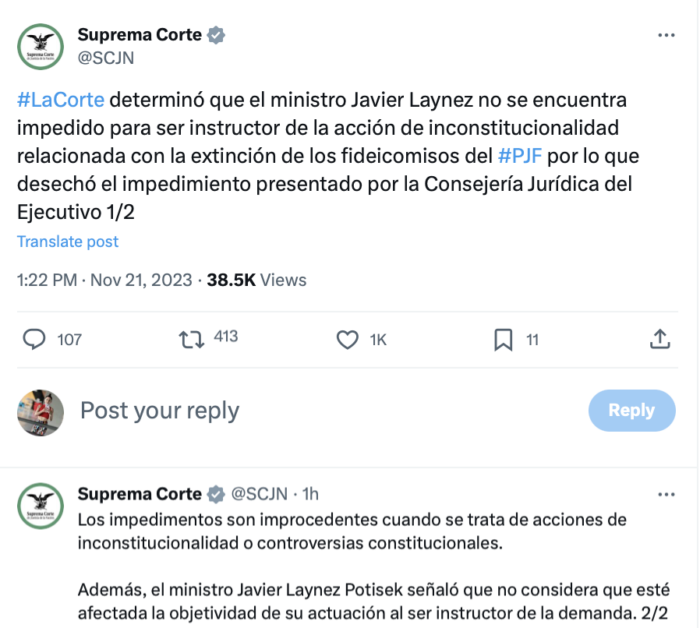Like the post with heart icon
The height and width of the screenshot is (628, 700).
point(347,340)
